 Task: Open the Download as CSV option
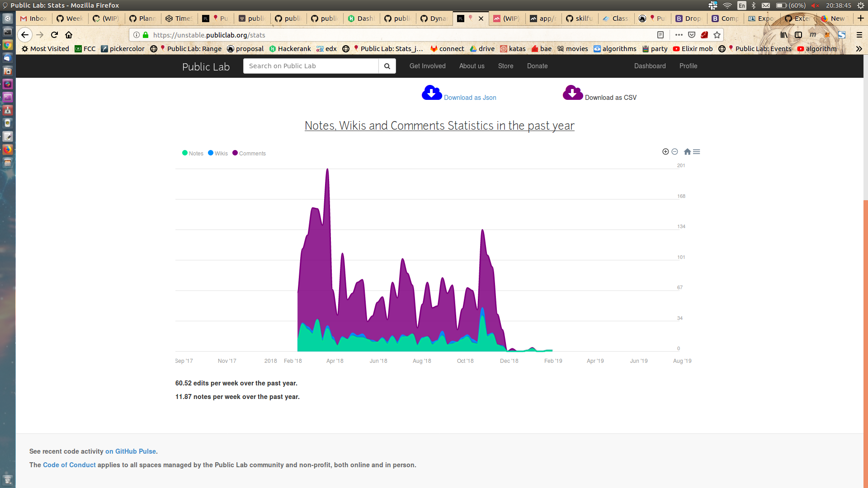coord(611,97)
